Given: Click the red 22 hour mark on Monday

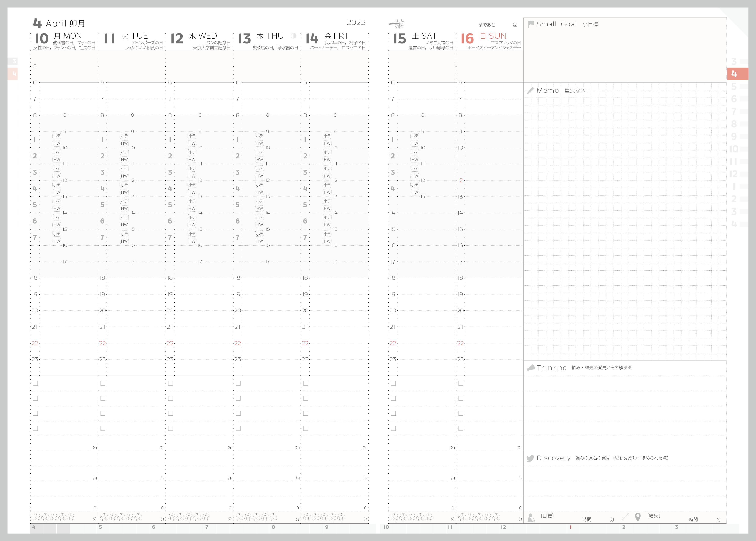Looking at the screenshot, I should tap(35, 343).
